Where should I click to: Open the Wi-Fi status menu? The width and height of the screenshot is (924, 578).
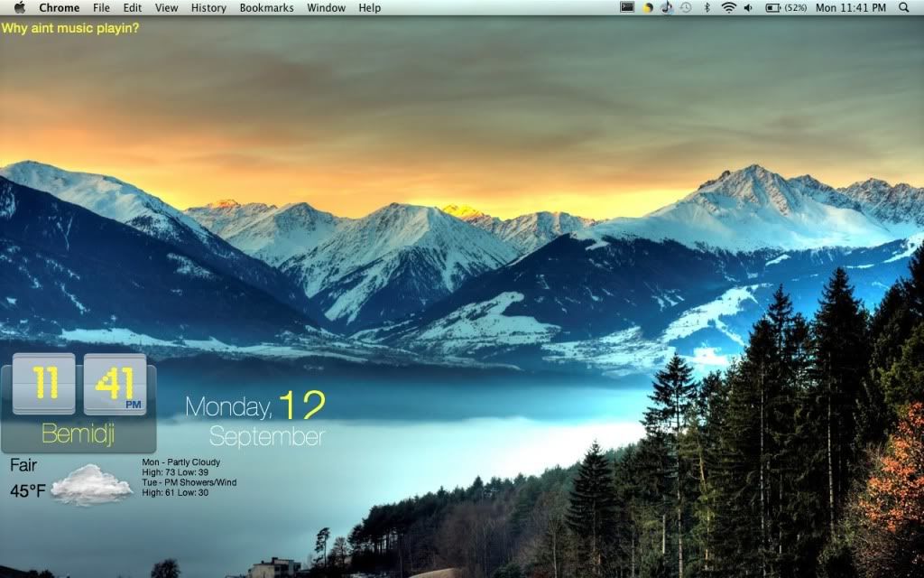click(728, 7)
